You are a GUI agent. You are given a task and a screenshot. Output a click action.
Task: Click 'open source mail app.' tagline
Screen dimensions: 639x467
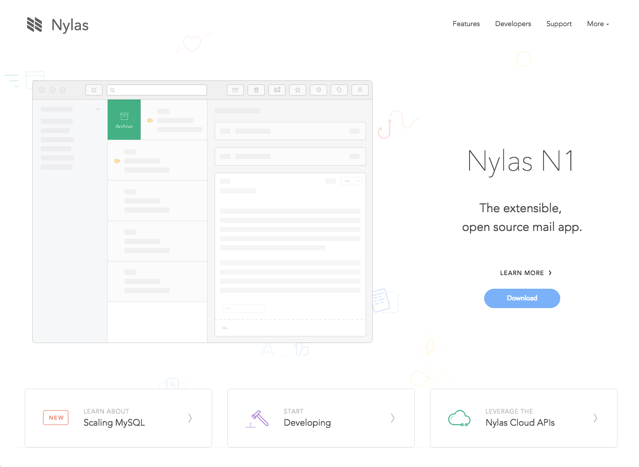pyautogui.click(x=522, y=227)
